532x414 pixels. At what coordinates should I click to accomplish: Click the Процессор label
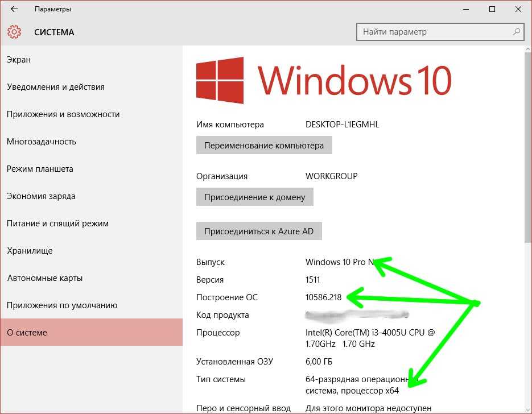pyautogui.click(x=218, y=333)
